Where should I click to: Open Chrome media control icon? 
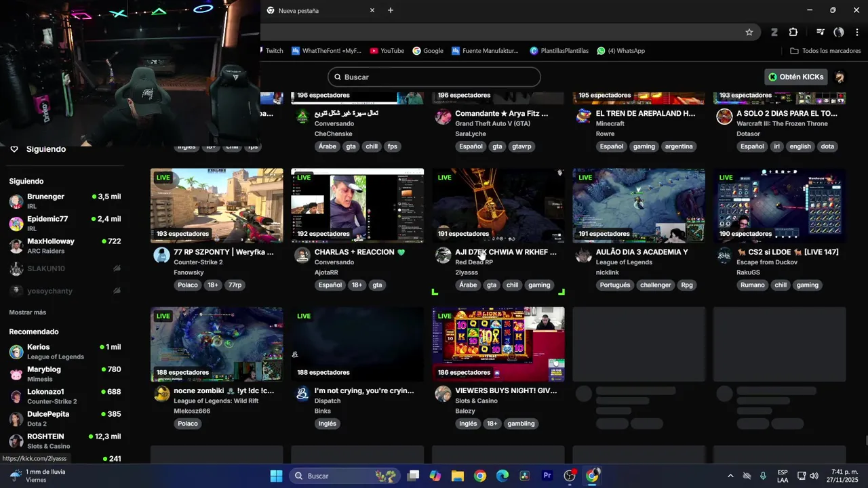pyautogui.click(x=820, y=32)
